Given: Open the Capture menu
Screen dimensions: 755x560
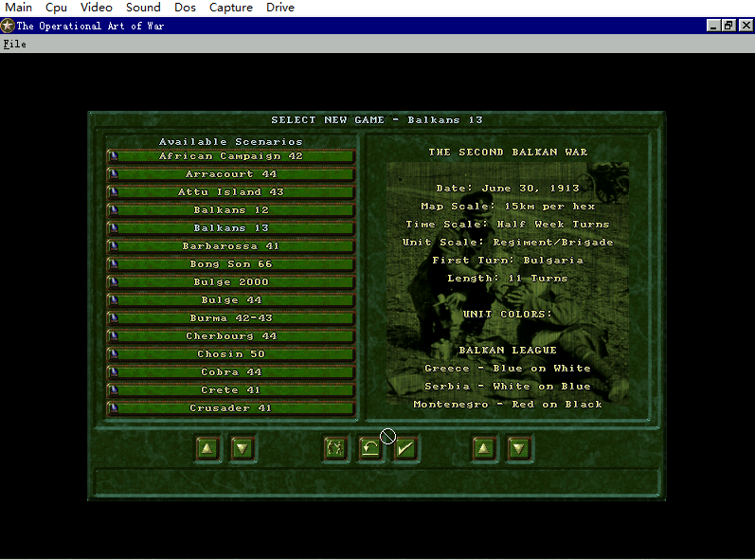Looking at the screenshot, I should (x=230, y=8).
